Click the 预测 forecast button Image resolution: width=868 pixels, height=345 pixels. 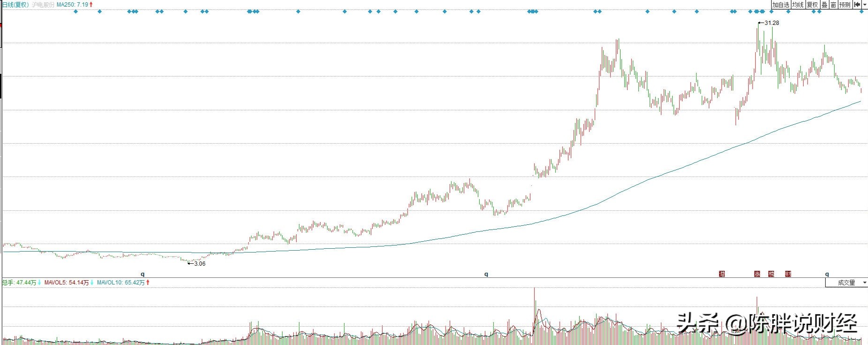(x=845, y=5)
